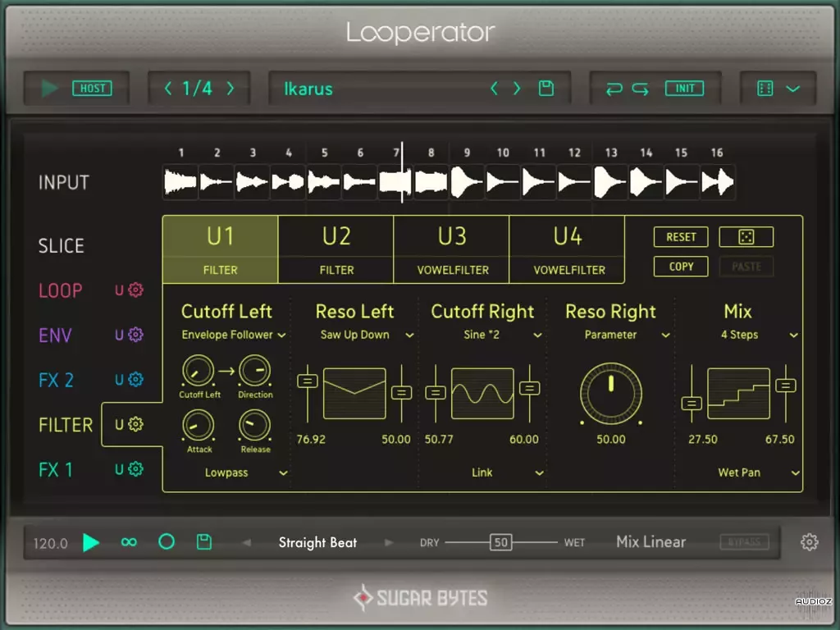Viewport: 840px width, 630px height.
Task: Open the FX 2 row gear settings
Action: coord(136,379)
